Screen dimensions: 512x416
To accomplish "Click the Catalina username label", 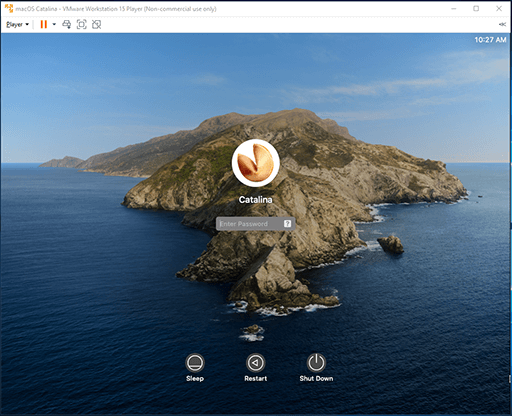I will (256, 200).
